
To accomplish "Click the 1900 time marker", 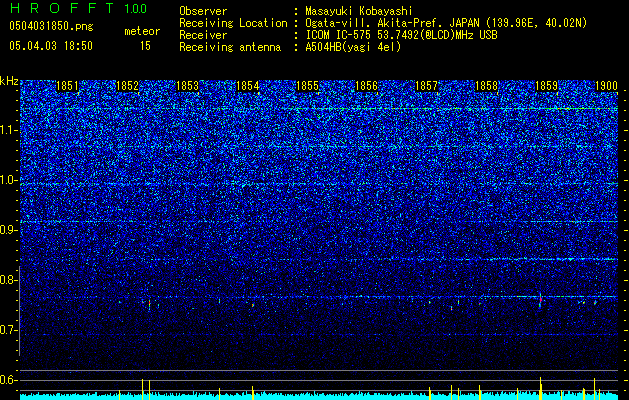I will [606, 86].
